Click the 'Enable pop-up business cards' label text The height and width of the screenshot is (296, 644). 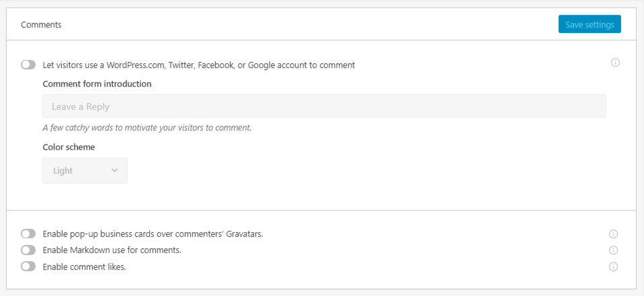[x=153, y=234]
